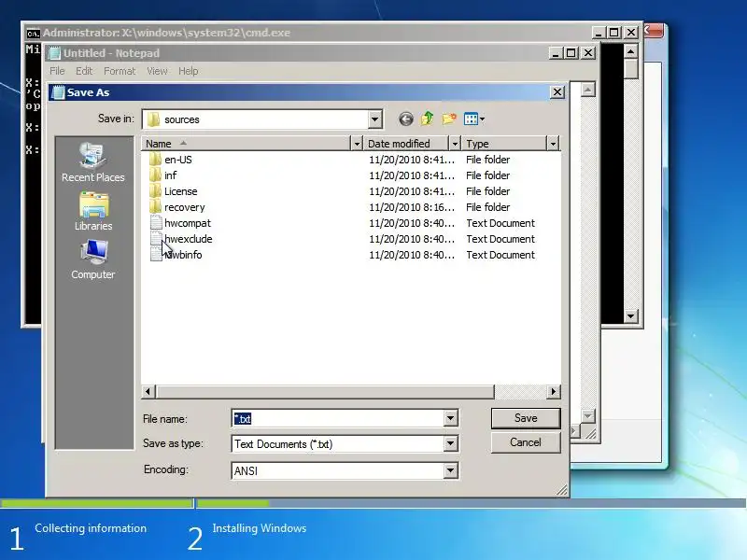Screen dimensions: 747x560
Task: Open Notepad Edit menu
Action: coord(84,71)
